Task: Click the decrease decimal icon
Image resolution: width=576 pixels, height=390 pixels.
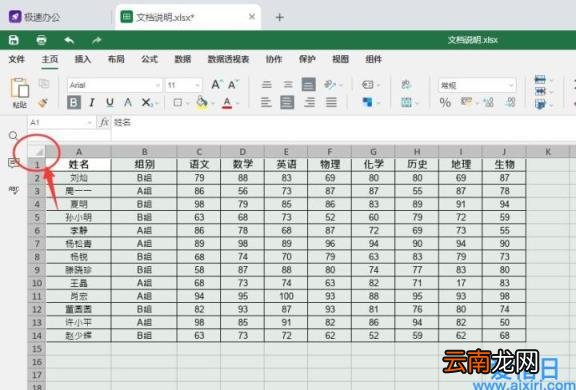Action: 489,102
